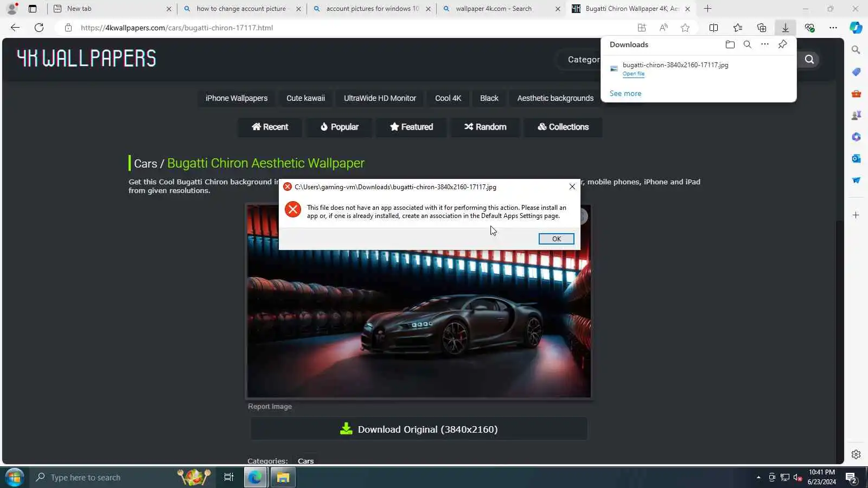Open Cool 4K category
The height and width of the screenshot is (488, 868).
(x=448, y=98)
